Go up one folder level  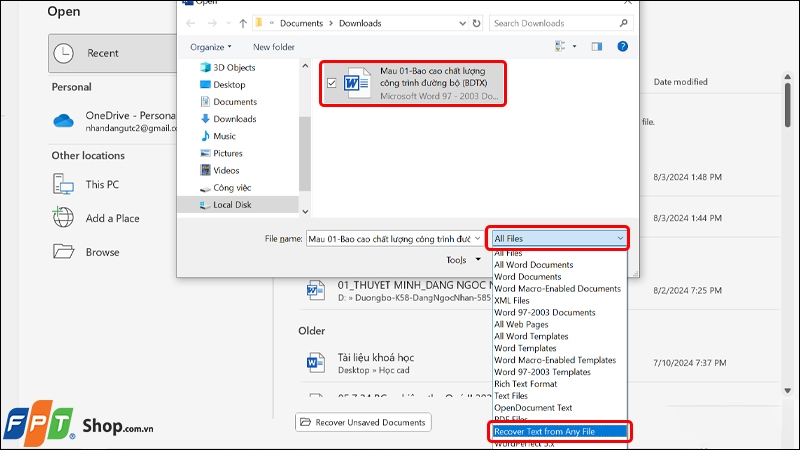(243, 23)
